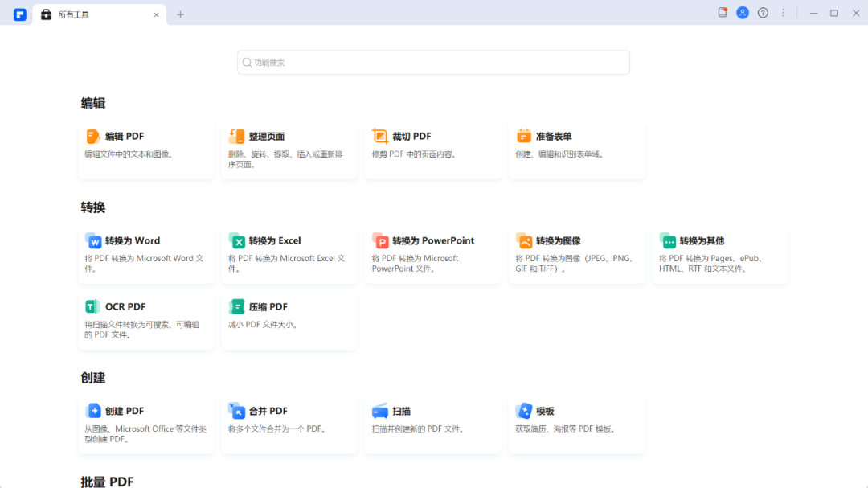Open the 压缩 PDF card title

[268, 306]
